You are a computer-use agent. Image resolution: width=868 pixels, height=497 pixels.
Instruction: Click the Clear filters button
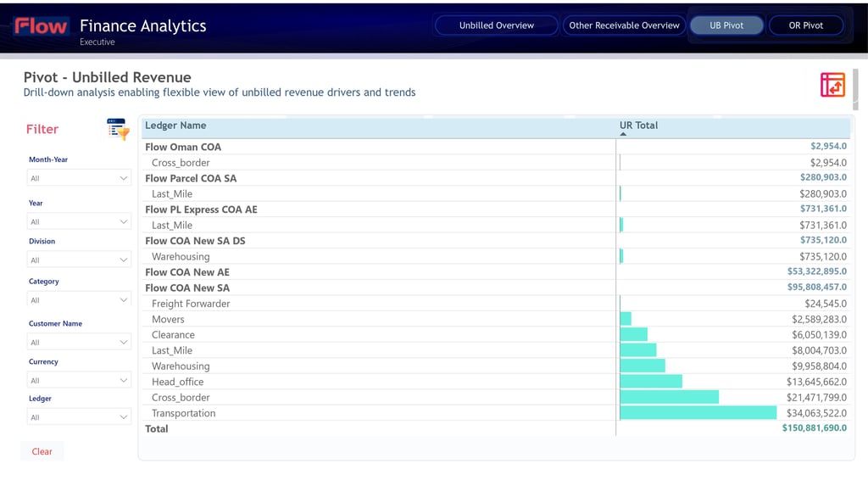[x=42, y=451]
